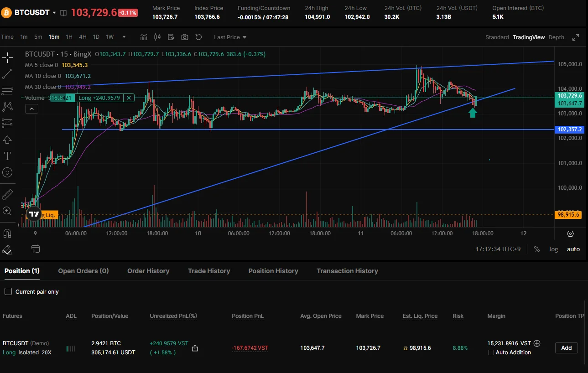Click the 98,915.6 liquidation price axis label
Image resolution: width=588 pixels, height=373 pixels.
tap(568, 215)
